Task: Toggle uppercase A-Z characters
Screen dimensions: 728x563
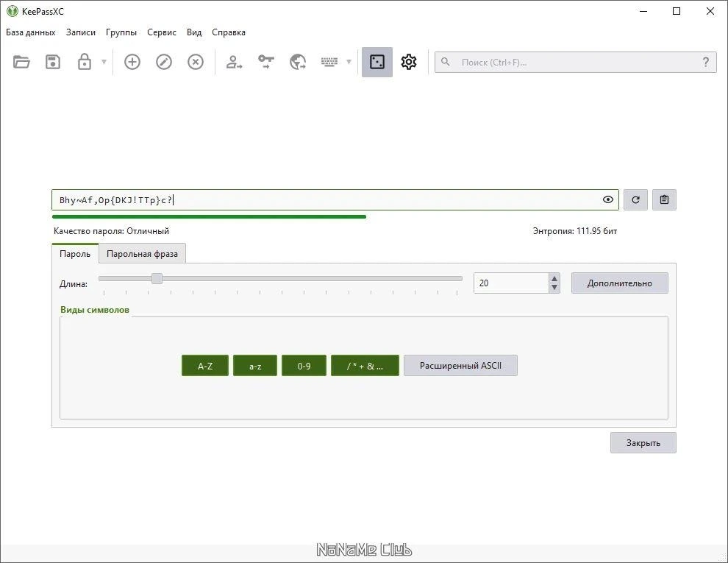Action: coord(205,366)
